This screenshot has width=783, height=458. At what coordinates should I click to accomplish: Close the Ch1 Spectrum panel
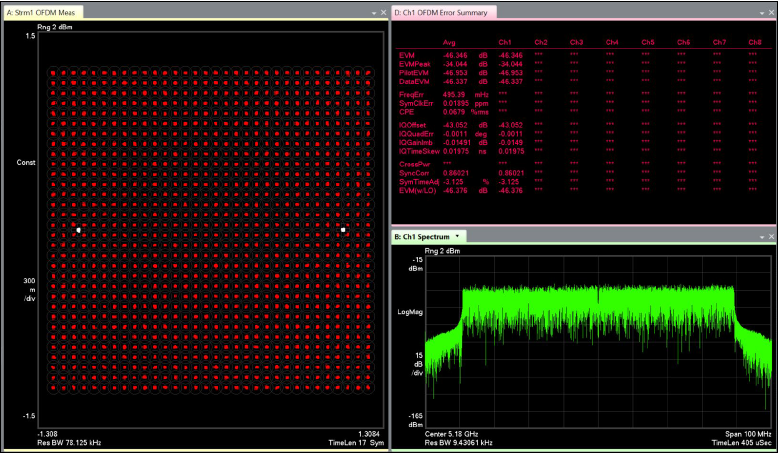pyautogui.click(x=770, y=236)
